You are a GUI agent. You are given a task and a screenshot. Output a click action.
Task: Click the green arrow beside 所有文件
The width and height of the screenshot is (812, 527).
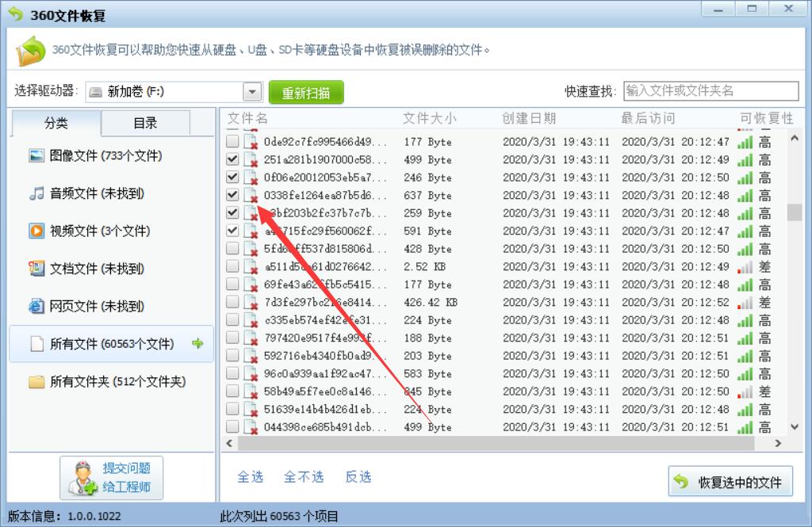(197, 342)
